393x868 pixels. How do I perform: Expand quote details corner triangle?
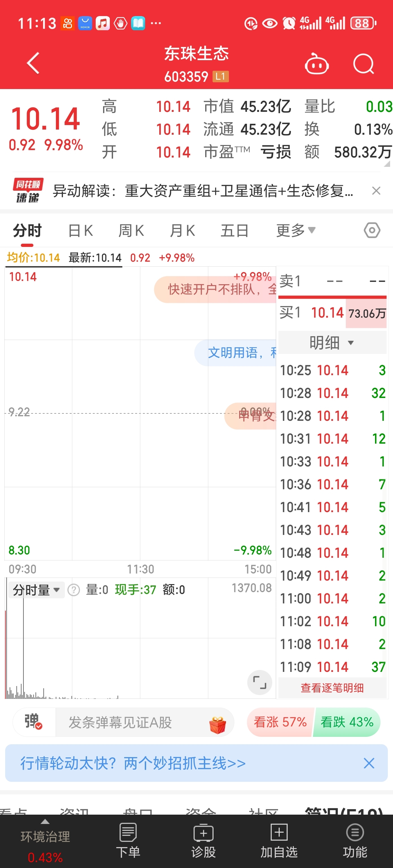point(387,163)
